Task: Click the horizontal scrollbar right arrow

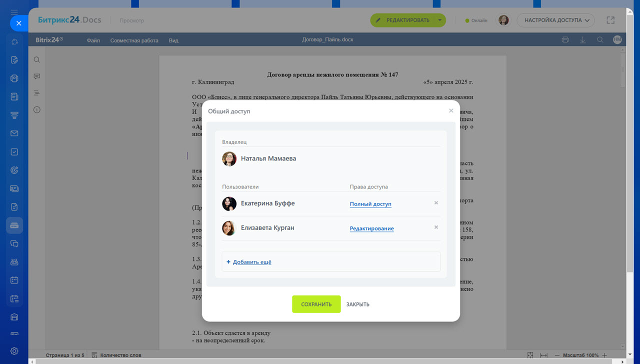Action: pos(622,361)
